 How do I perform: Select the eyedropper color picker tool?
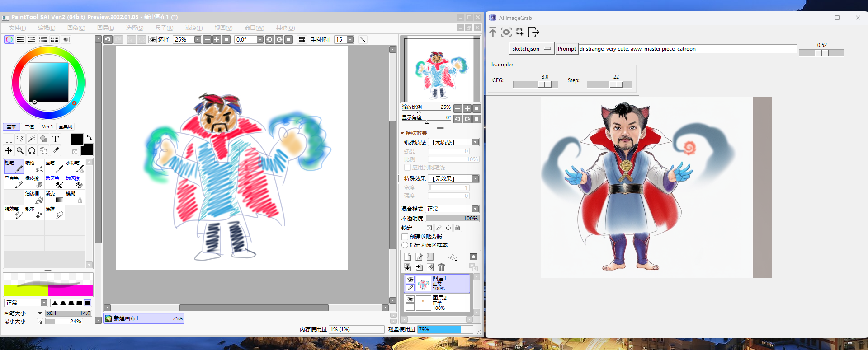[55, 151]
